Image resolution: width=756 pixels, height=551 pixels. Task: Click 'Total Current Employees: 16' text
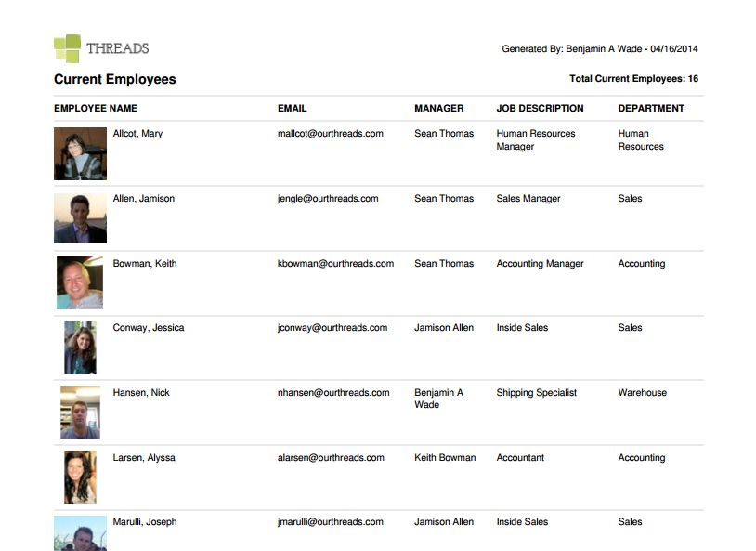[634, 79]
